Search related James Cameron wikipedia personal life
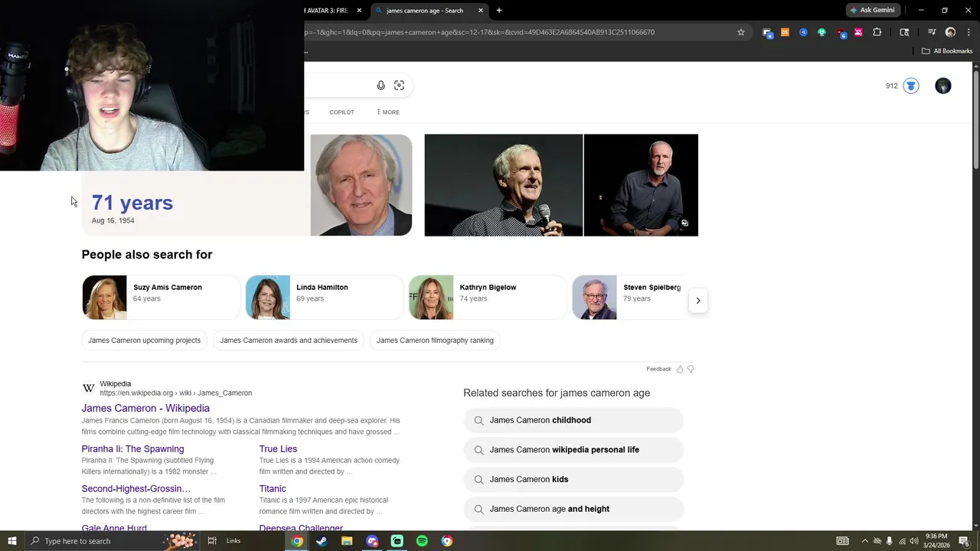The image size is (980, 551). (x=573, y=450)
